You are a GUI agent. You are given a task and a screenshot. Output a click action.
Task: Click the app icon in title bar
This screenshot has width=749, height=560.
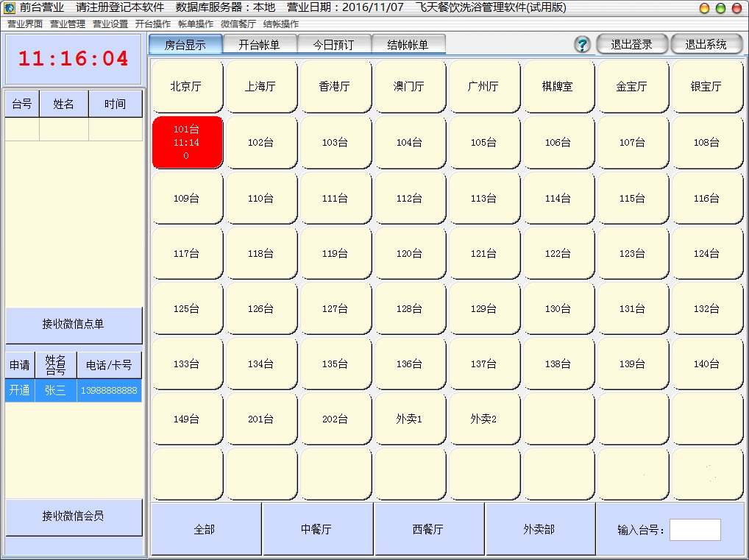[x=9, y=7]
